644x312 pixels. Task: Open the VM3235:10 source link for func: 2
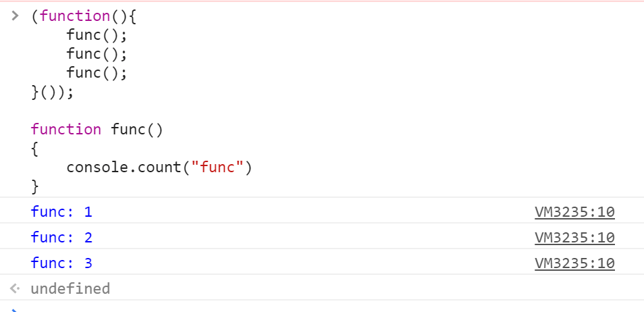pyautogui.click(x=574, y=237)
